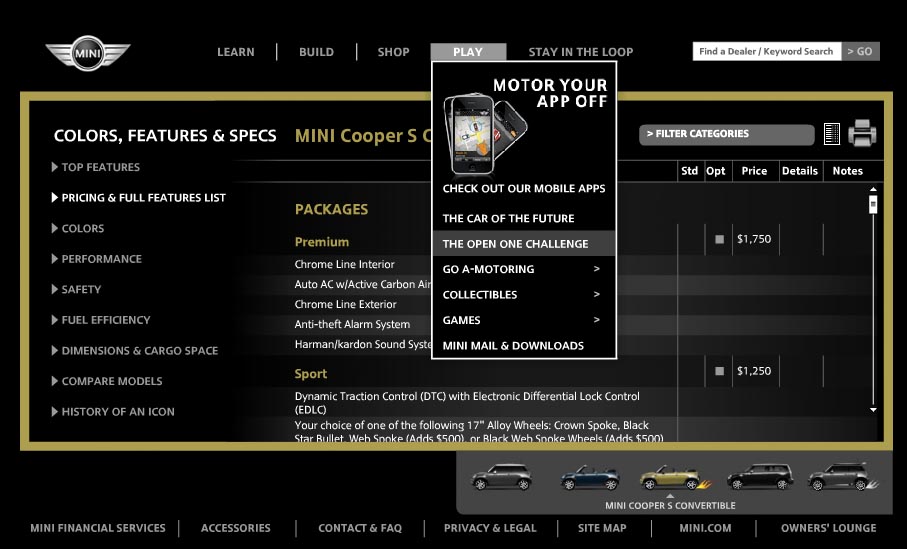Click the Motor Your App Off headline
The height and width of the screenshot is (549, 907).
(x=550, y=93)
